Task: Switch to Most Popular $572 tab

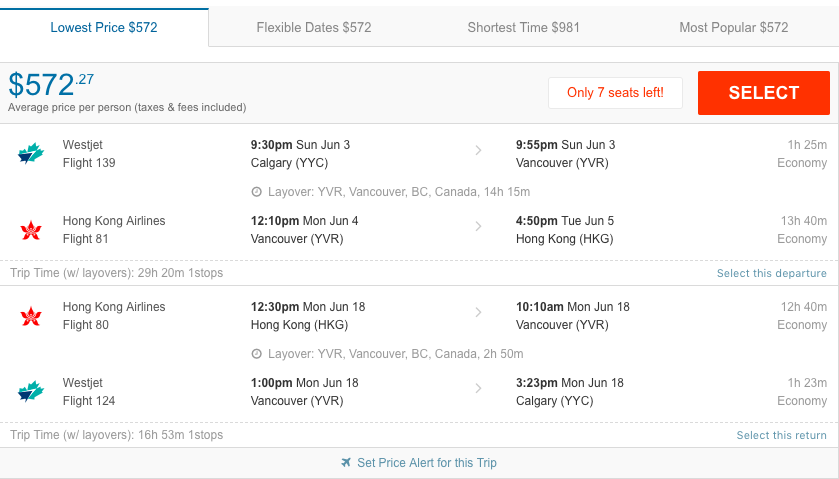Action: click(734, 27)
